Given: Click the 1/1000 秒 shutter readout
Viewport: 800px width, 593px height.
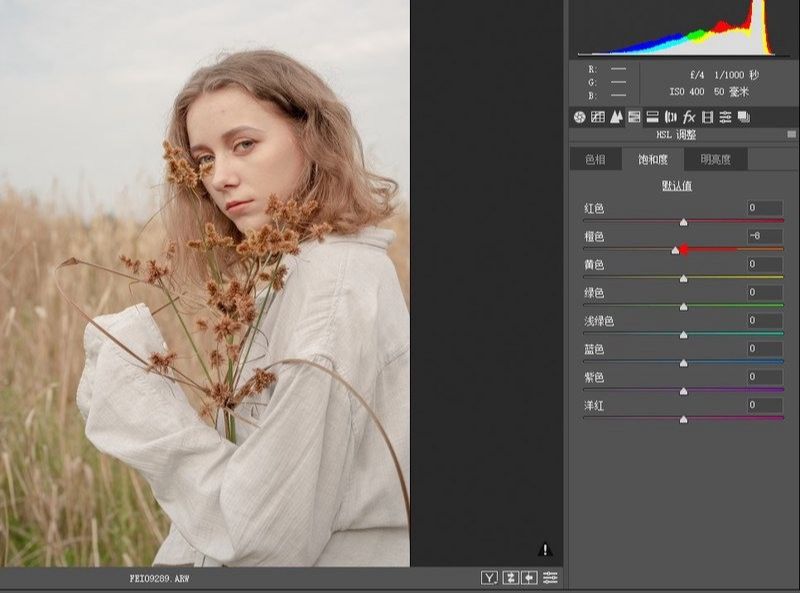Looking at the screenshot, I should pos(737,75).
